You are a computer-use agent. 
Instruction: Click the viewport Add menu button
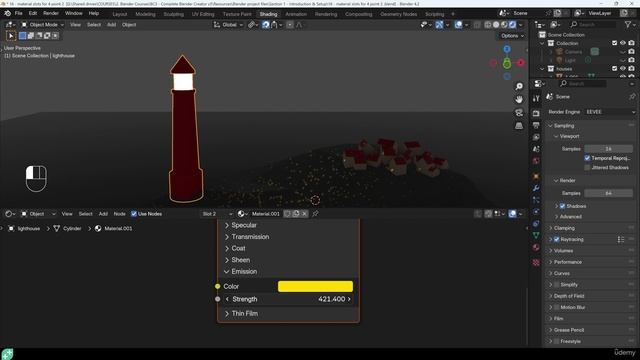coord(111,25)
